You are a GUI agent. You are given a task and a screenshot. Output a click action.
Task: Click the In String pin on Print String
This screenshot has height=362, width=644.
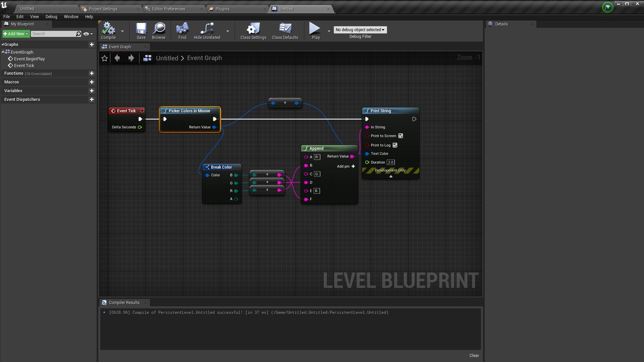coord(367,127)
